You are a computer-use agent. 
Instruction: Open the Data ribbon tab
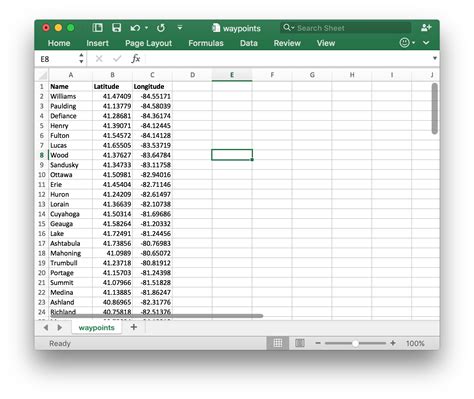tap(249, 43)
